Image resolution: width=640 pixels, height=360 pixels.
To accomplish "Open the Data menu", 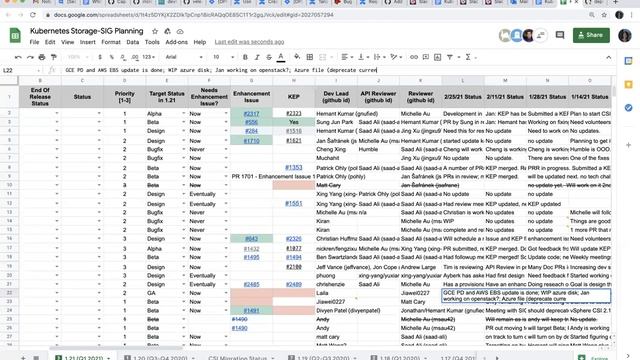I will 133,42.
